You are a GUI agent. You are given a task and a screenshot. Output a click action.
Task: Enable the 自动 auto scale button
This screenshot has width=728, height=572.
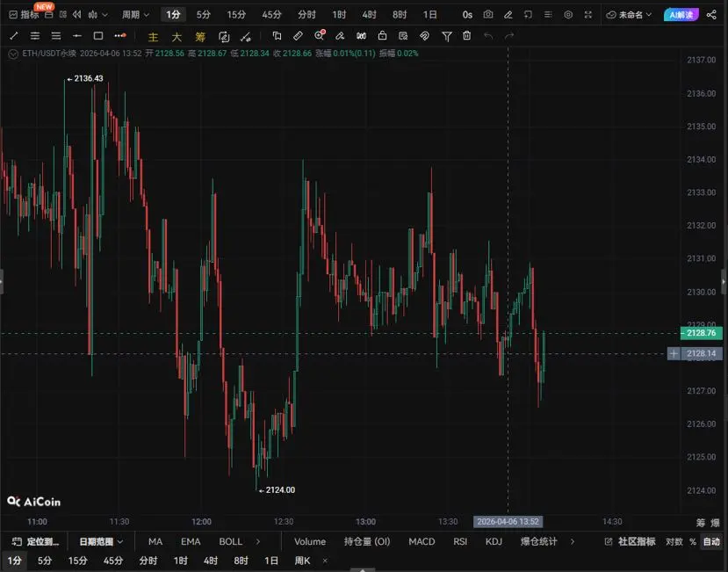coord(711,541)
